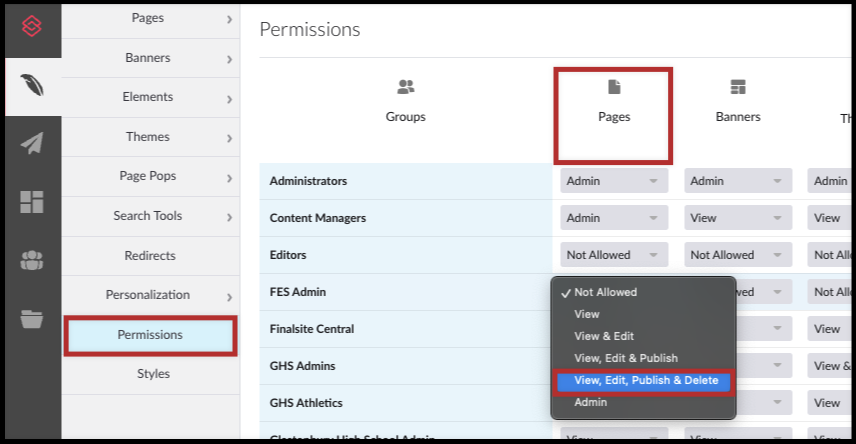Expand the Banners sidebar chevron
This screenshot has height=444, width=856.
click(229, 59)
